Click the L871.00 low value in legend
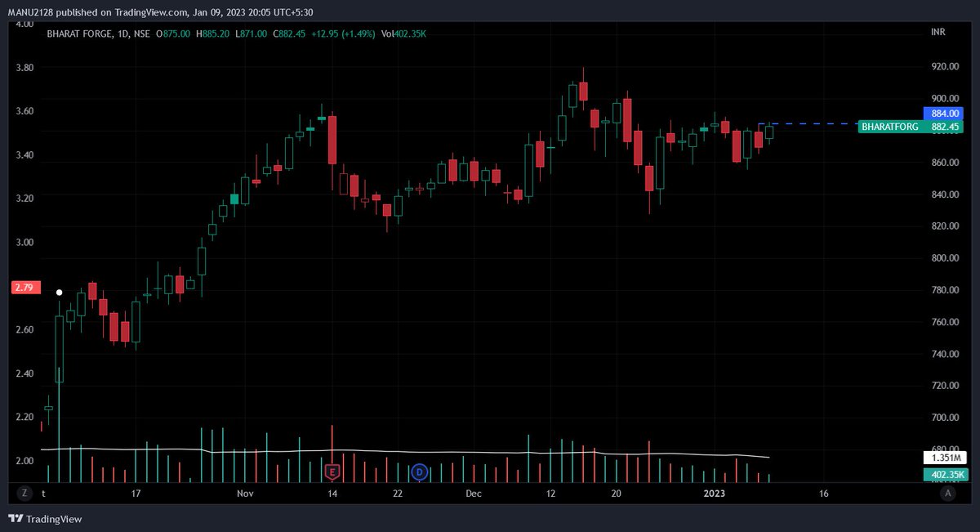The height and width of the screenshot is (532, 980). [250, 34]
